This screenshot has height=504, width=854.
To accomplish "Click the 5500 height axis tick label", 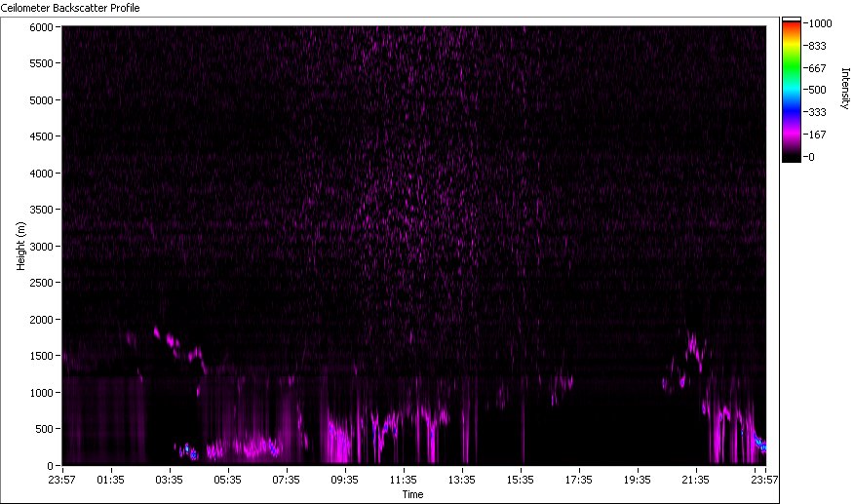I will [41, 63].
